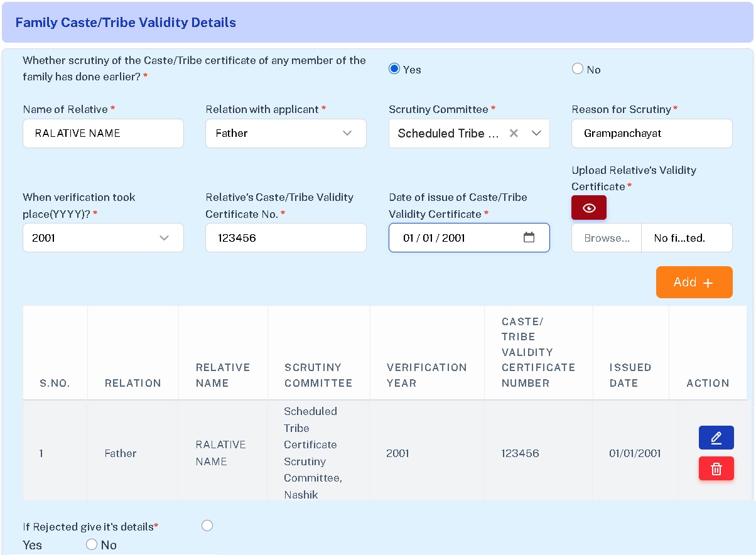Click the Verification Year column header
Viewport: 756px width, 555px height.
point(426,375)
